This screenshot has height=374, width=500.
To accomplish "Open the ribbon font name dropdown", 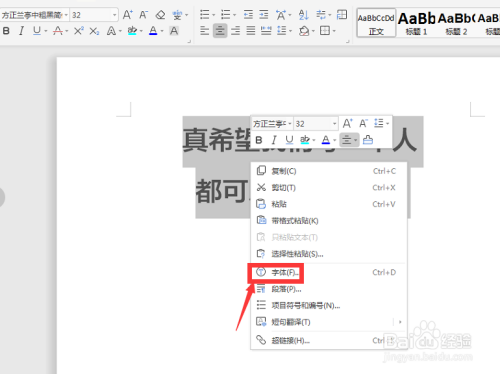I will [66, 15].
